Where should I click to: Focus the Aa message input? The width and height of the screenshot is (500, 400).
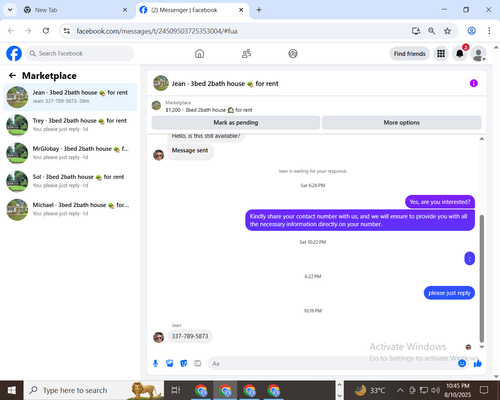tap(332, 363)
